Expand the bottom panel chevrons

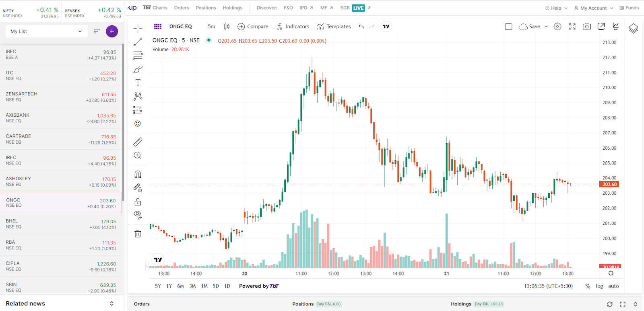pos(636,304)
